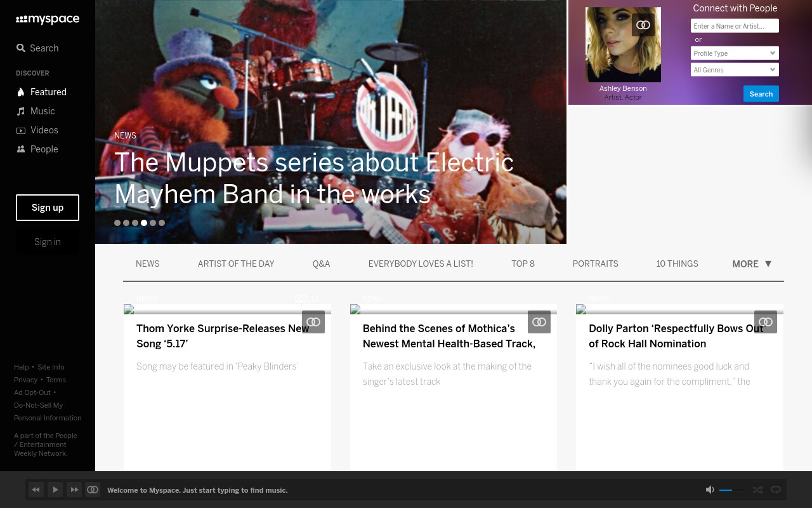The height and width of the screenshot is (508, 812).
Task: Open Dolly Parton Rock Hall article
Action: (676, 336)
